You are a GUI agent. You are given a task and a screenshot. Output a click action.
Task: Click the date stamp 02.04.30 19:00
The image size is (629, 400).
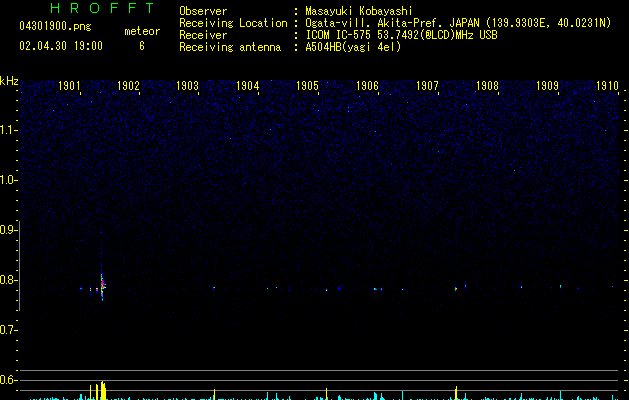61,46
